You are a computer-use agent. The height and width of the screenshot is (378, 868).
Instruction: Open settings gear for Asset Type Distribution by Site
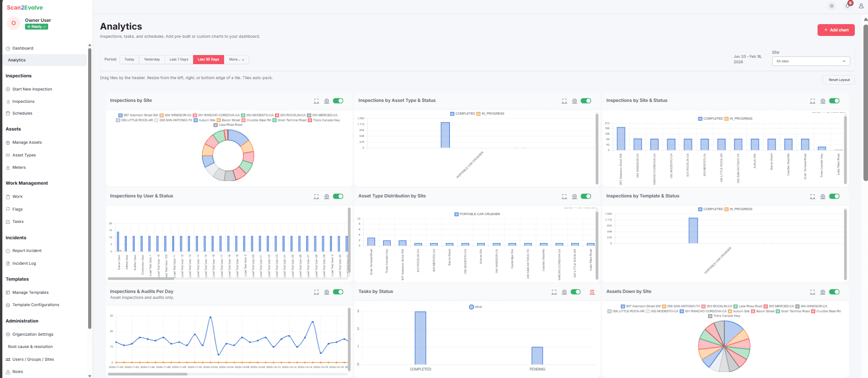point(574,197)
